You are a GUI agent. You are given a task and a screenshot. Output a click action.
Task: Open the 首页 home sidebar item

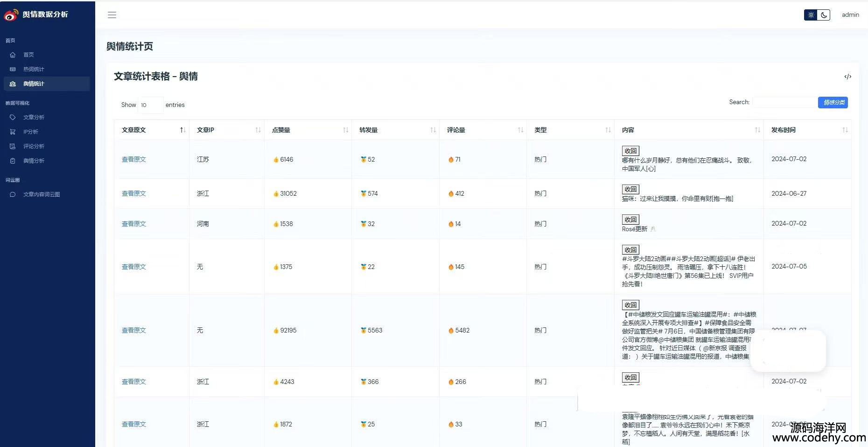[x=28, y=55]
